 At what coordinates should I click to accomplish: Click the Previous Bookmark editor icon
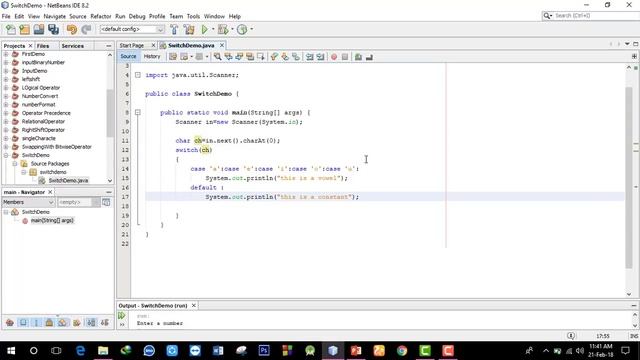(274, 57)
